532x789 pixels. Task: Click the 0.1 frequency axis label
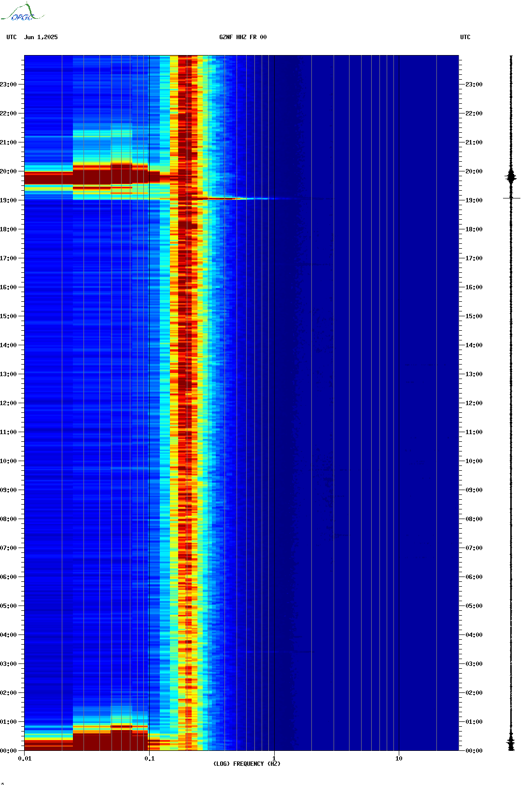click(x=150, y=759)
